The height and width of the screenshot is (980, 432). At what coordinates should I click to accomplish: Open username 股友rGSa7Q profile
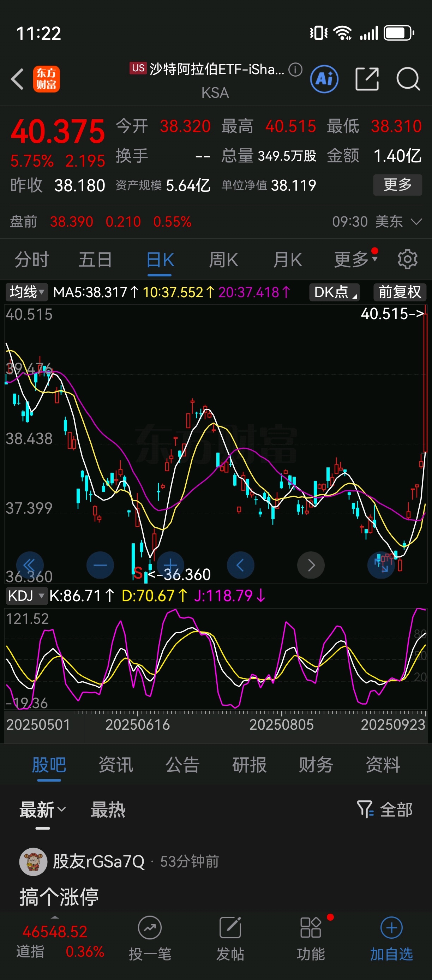coord(98,861)
